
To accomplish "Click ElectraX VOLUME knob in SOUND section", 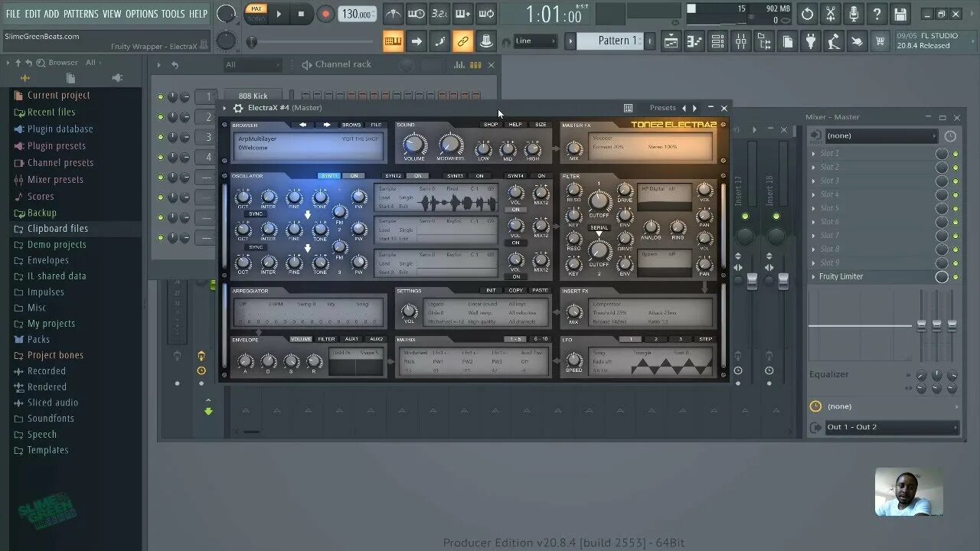I will tap(414, 144).
